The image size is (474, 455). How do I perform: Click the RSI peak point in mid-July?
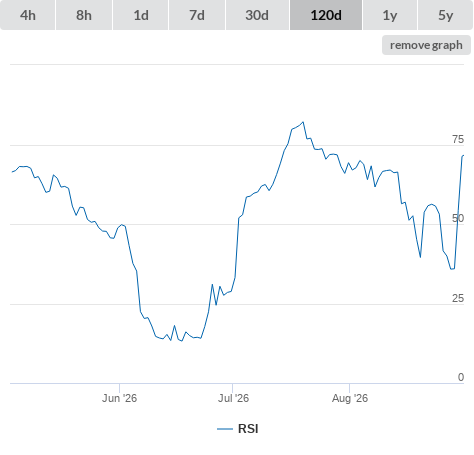click(303, 122)
